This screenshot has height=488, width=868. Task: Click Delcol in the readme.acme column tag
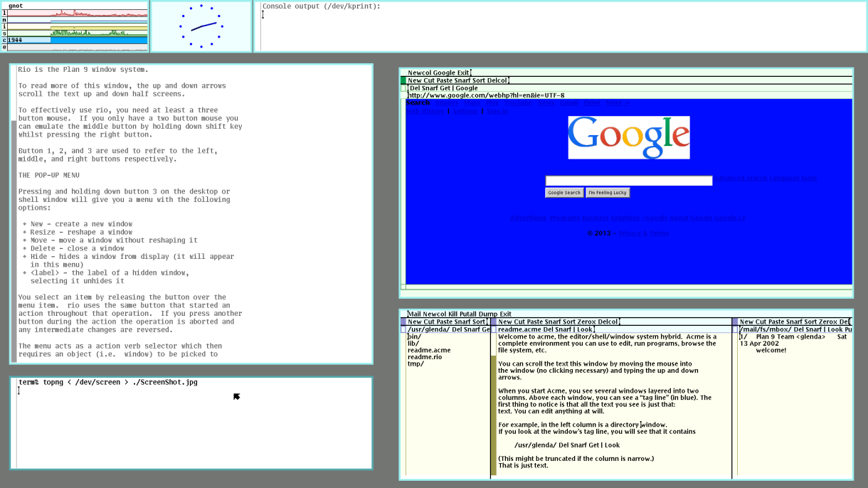608,322
